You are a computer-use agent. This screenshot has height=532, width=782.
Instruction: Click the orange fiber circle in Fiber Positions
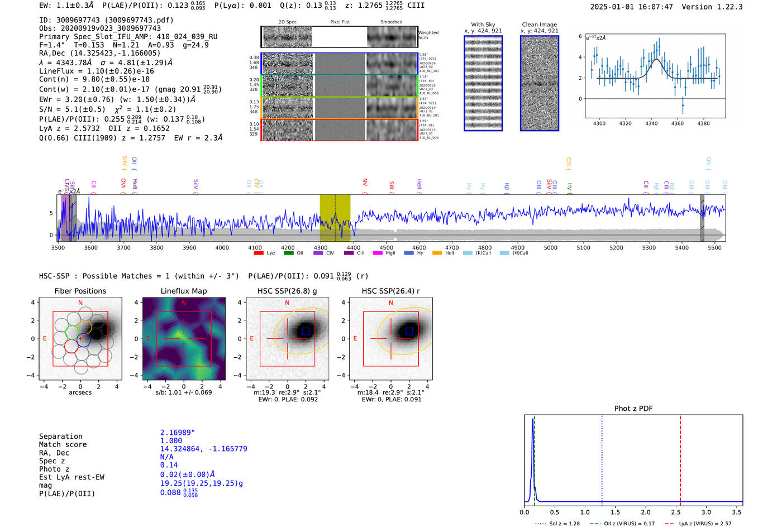(x=85, y=327)
